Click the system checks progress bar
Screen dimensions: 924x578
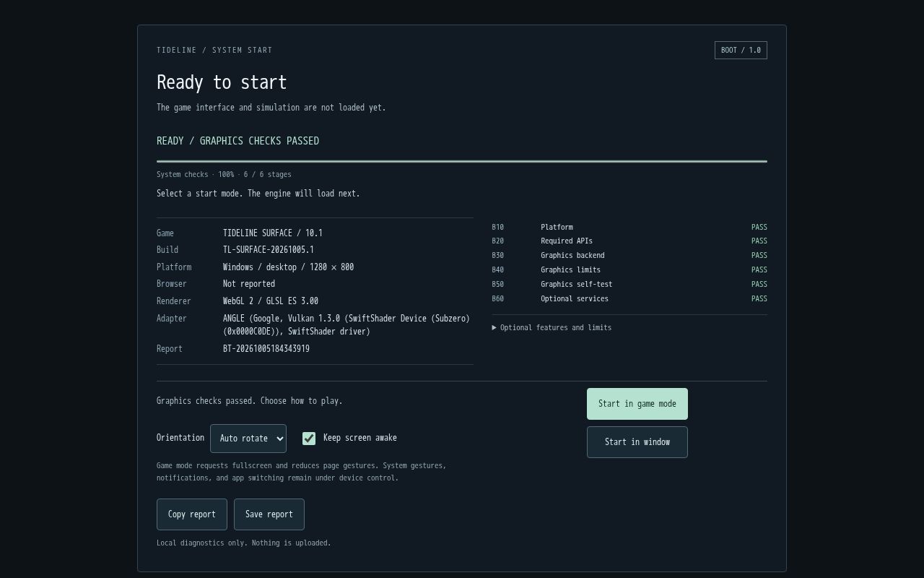(x=462, y=161)
